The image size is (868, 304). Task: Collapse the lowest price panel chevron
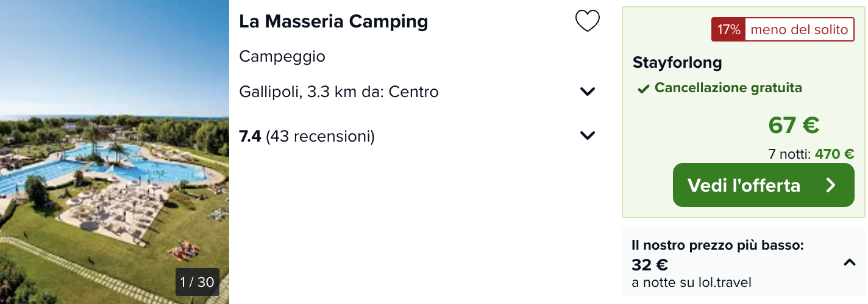849,262
